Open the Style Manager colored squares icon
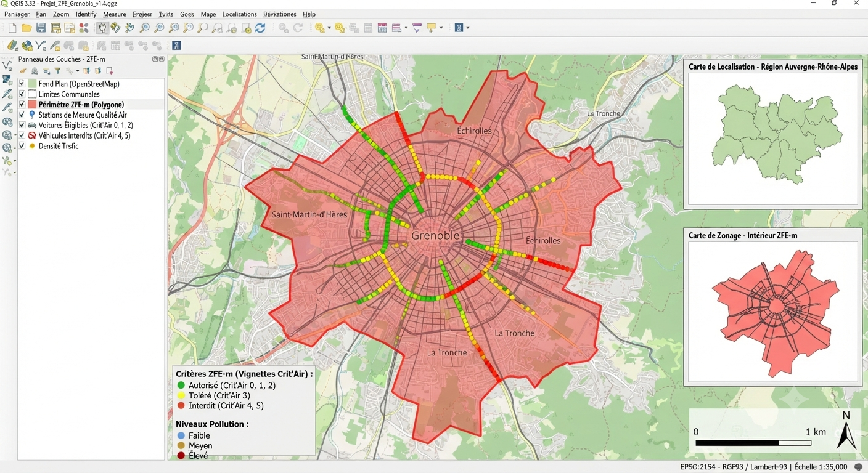 [x=84, y=28]
